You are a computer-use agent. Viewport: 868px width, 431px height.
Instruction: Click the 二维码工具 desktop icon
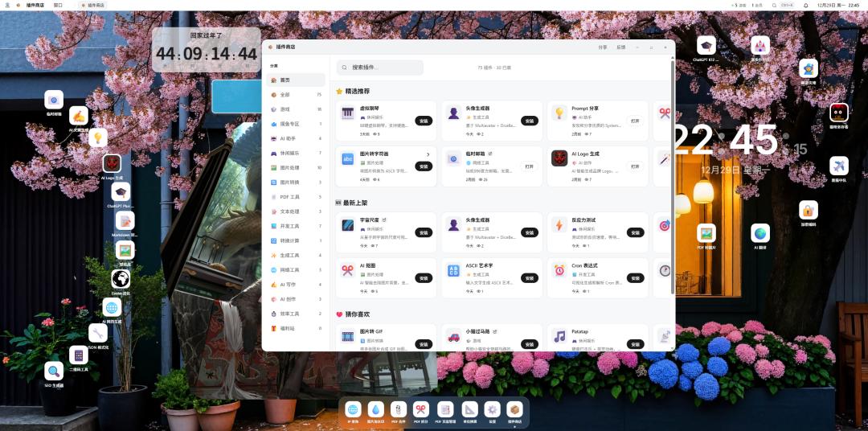79,355
